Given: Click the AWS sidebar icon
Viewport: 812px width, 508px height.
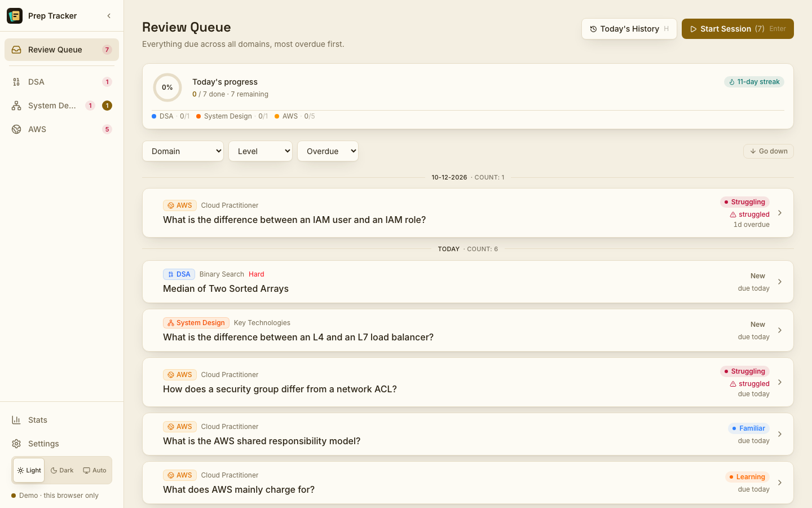Looking at the screenshot, I should pyautogui.click(x=16, y=129).
